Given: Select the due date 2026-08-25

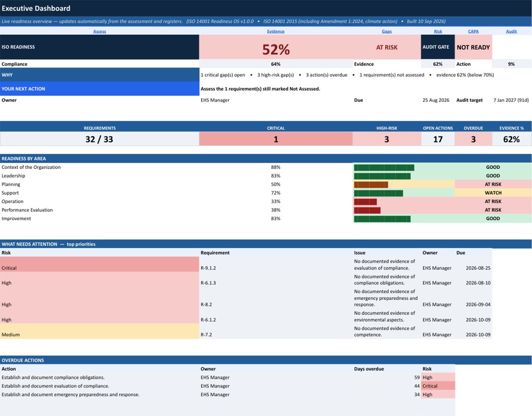Looking at the screenshot, I should [478, 268].
